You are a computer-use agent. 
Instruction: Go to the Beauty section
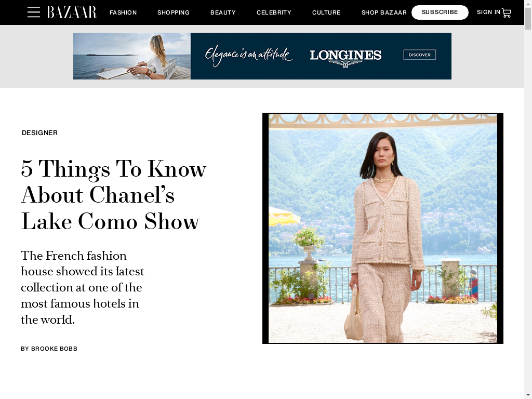point(223,12)
